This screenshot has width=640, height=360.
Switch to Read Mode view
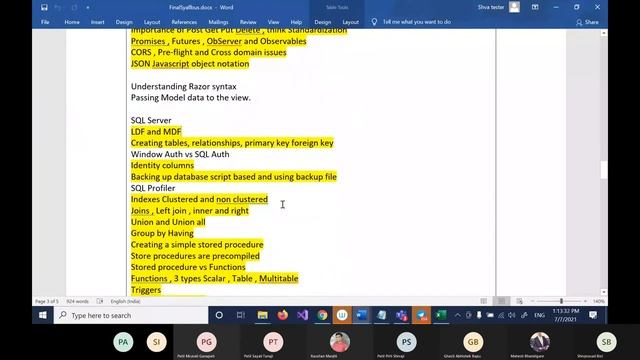[x=484, y=301]
